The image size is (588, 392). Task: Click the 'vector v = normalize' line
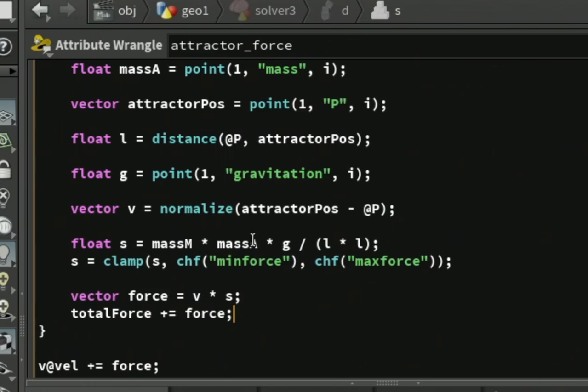[233, 209]
